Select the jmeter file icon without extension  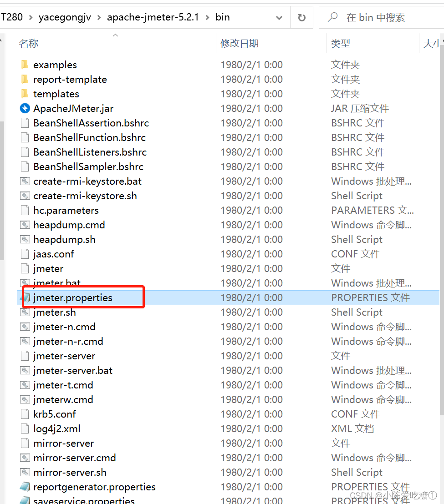click(x=25, y=268)
